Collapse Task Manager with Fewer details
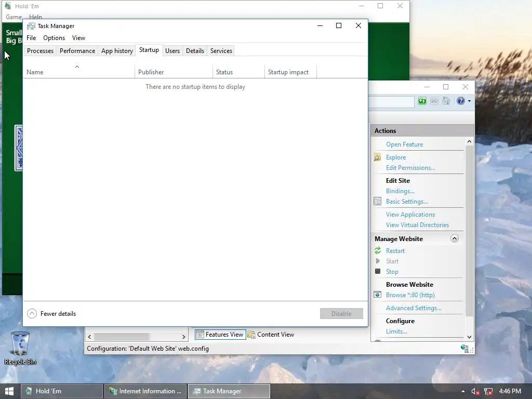Image resolution: width=532 pixels, height=399 pixels. tap(51, 313)
